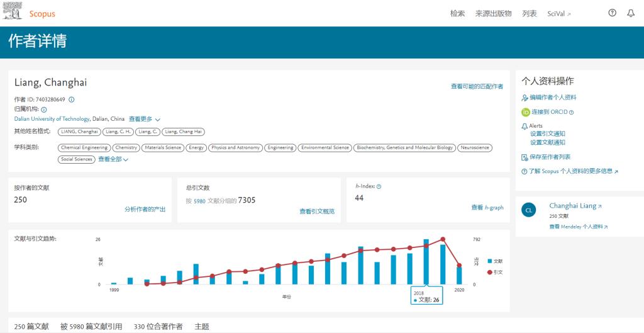Click 查看 h-graph link
This screenshot has height=333, width=644.
(487, 208)
